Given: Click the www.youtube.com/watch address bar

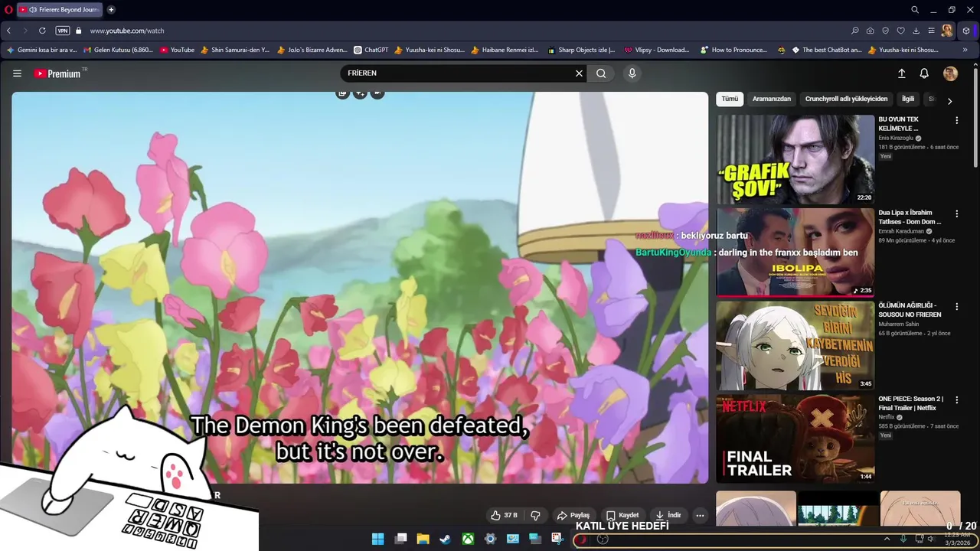Looking at the screenshot, I should tap(126, 31).
